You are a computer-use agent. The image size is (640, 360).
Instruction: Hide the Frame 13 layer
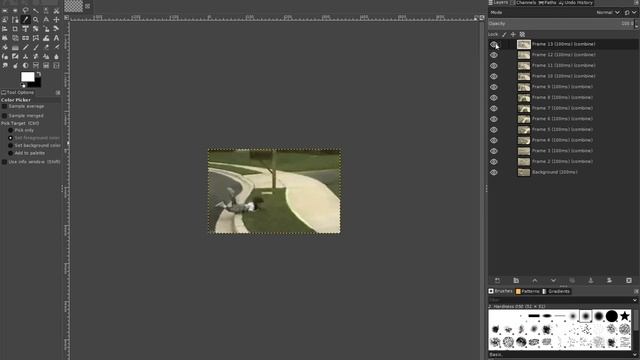tap(494, 44)
